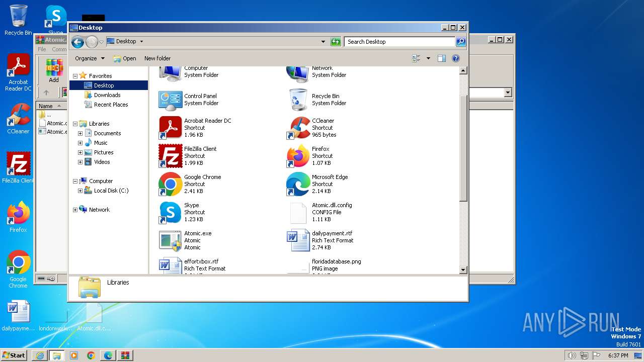
Task: Select FileZilla Client desktop icon
Action: click(x=18, y=168)
